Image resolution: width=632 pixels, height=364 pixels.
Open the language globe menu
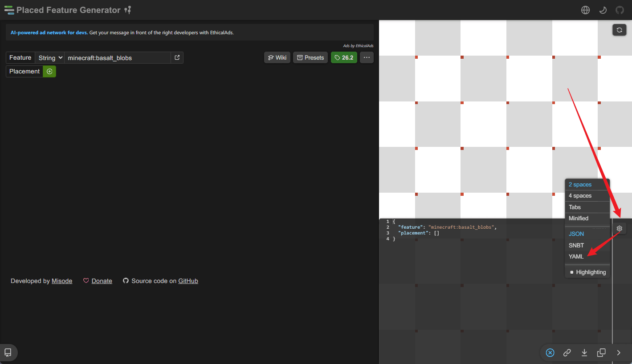coord(585,10)
